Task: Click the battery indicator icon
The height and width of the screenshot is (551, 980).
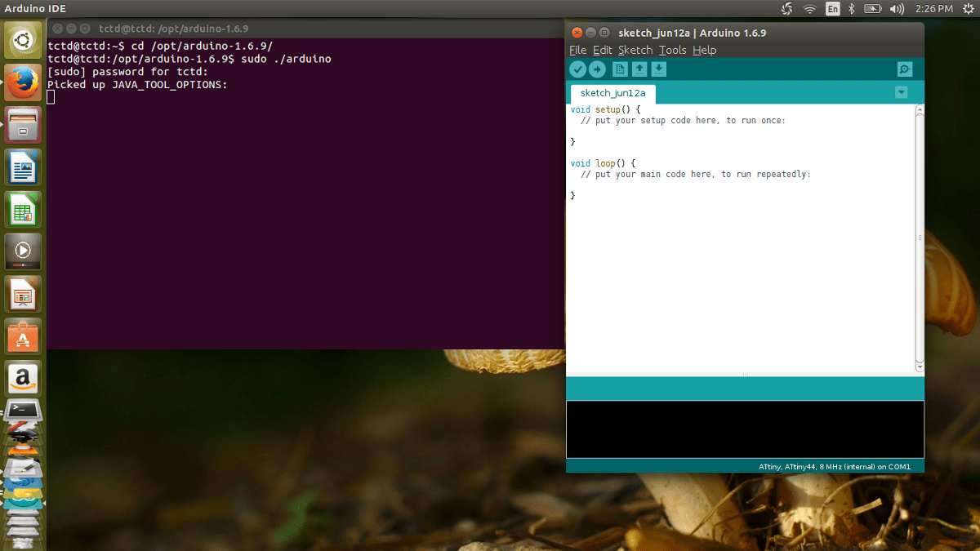Action: click(x=872, y=9)
